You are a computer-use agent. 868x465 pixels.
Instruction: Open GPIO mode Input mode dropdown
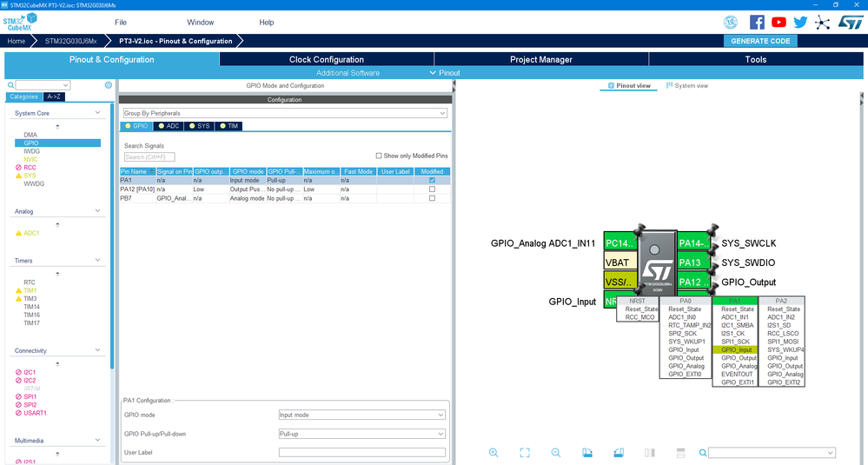361,415
